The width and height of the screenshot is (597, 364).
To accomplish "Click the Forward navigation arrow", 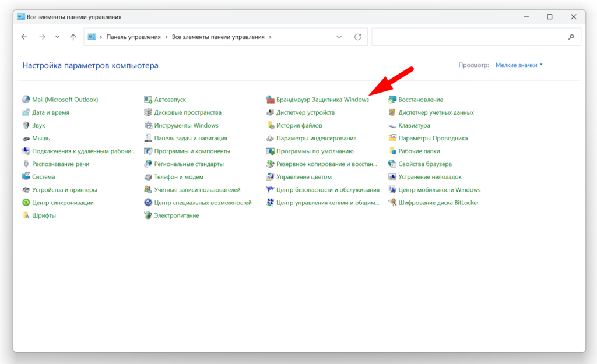I will tap(42, 37).
